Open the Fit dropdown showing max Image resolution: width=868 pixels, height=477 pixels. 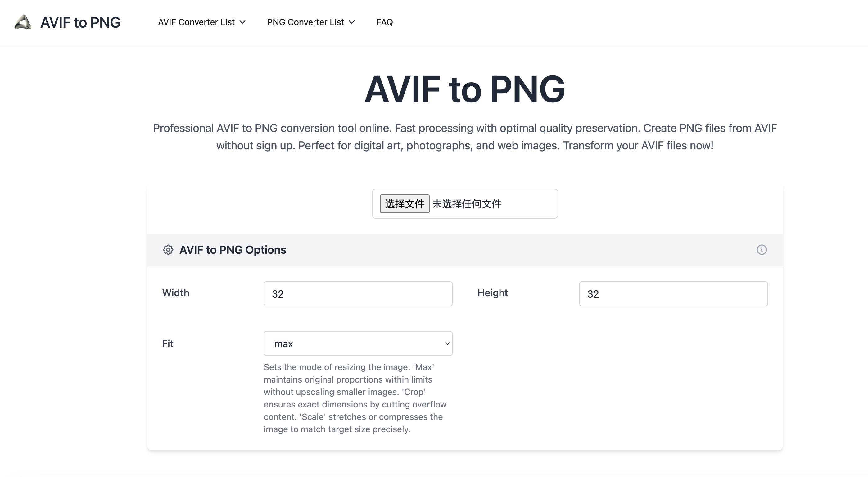click(358, 343)
